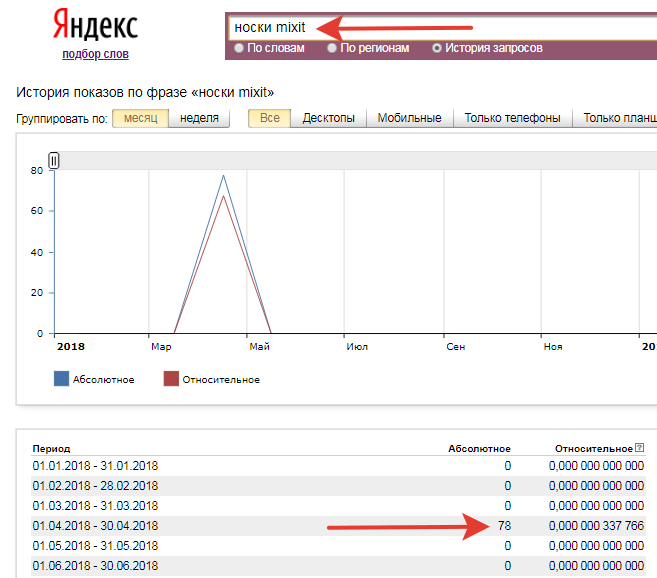This screenshot has height=578, width=657.
Task: Click the red Относительное legend swatch
Action: (x=171, y=378)
